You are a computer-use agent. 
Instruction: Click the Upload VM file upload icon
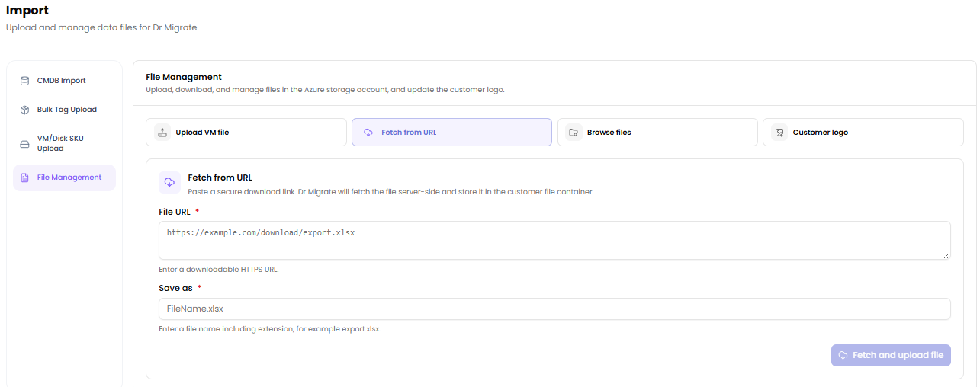[x=162, y=132]
